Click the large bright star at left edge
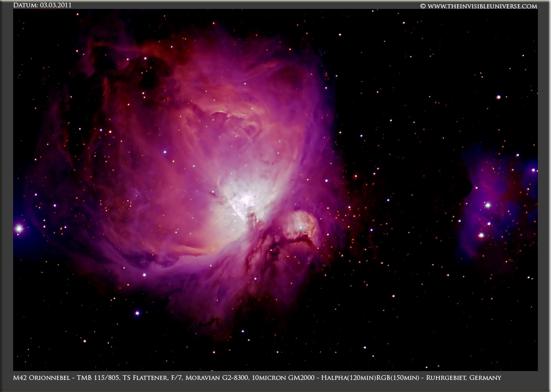 (x=19, y=228)
